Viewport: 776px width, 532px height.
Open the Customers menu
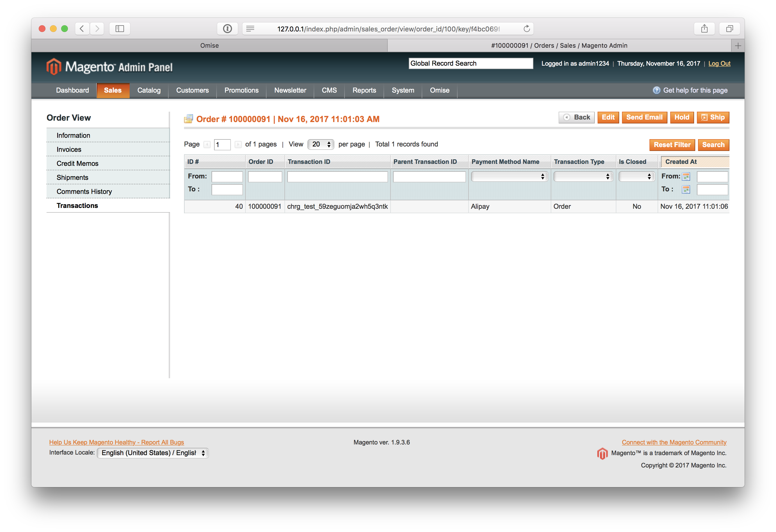click(x=192, y=90)
